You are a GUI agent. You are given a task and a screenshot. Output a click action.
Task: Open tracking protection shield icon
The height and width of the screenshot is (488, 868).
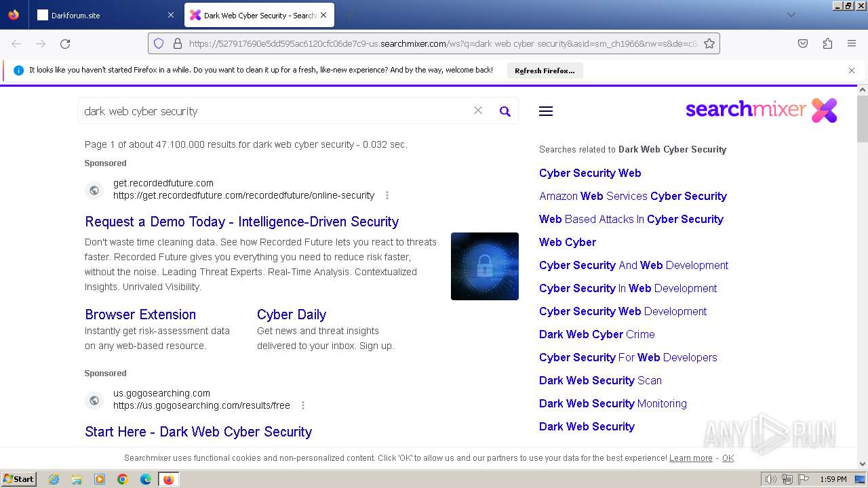[159, 43]
